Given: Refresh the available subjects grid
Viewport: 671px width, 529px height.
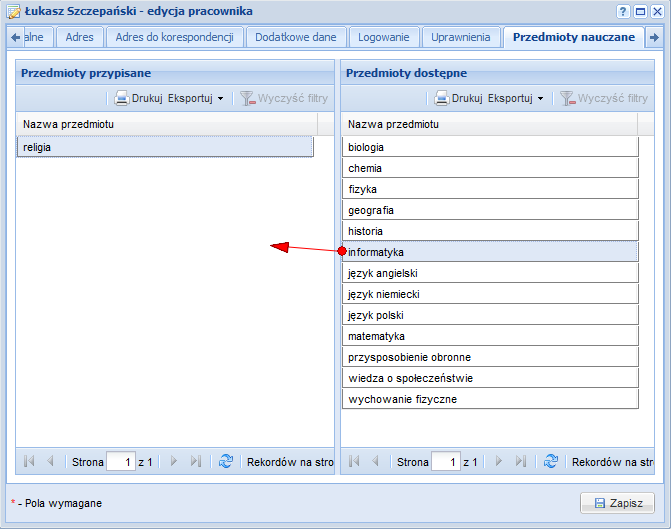Looking at the screenshot, I should tap(551, 461).
